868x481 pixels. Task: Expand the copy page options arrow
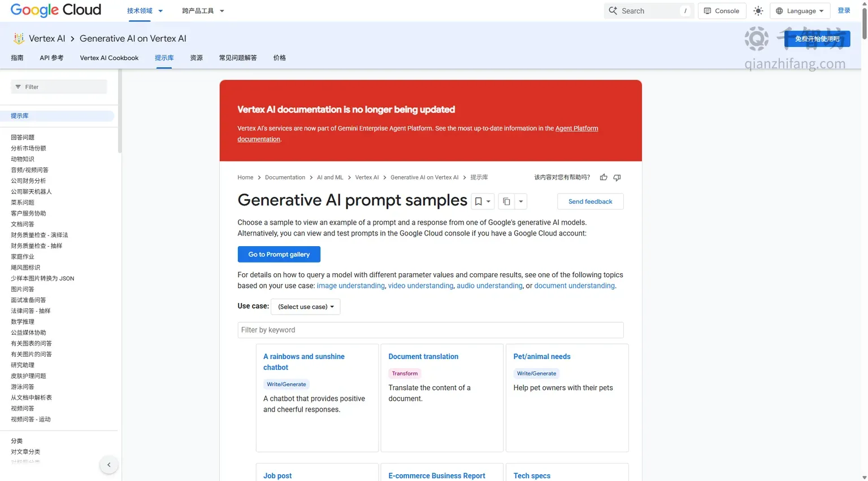[x=521, y=202]
